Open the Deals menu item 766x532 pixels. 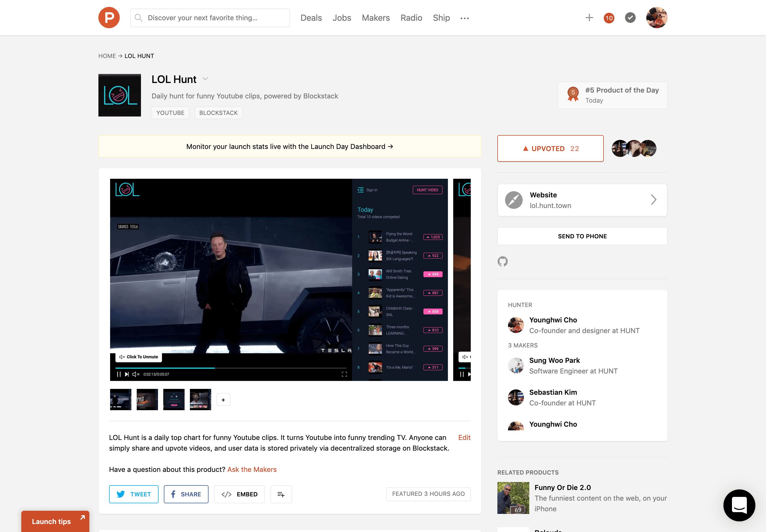(x=311, y=18)
